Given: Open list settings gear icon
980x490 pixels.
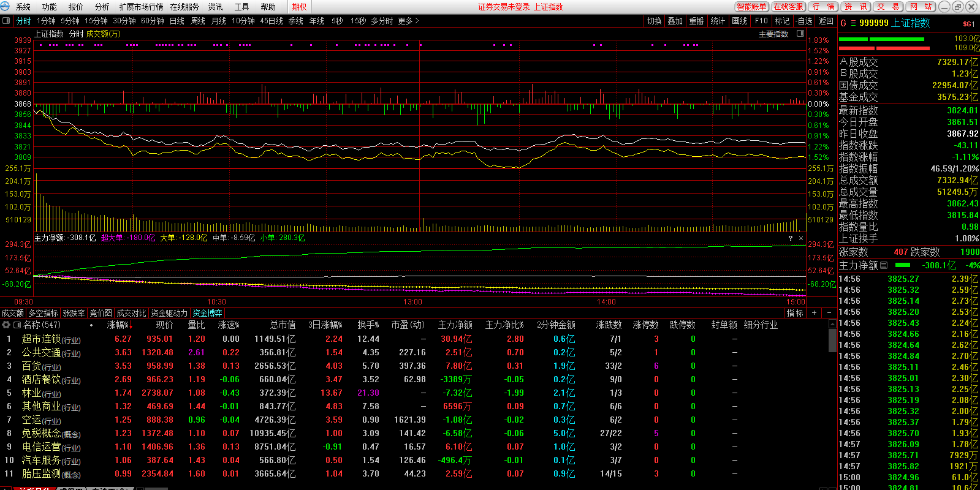Looking at the screenshot, I should click(6, 325).
